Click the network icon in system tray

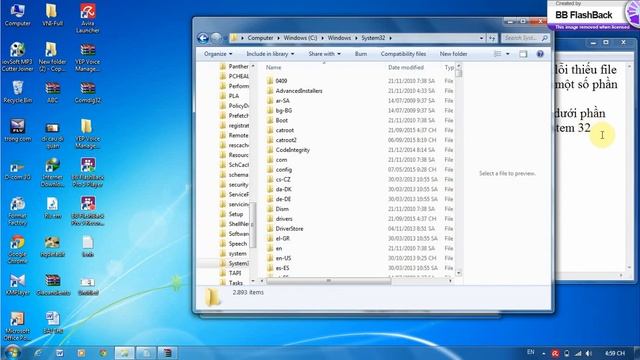tap(578, 353)
